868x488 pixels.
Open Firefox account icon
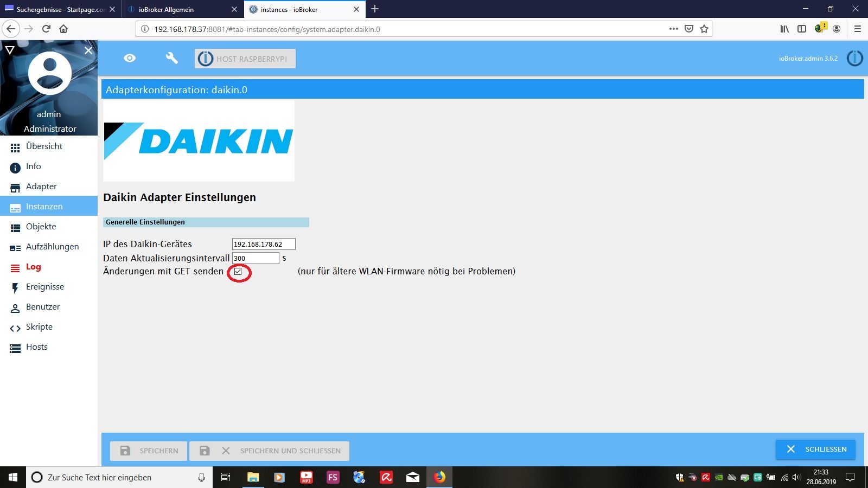(837, 29)
